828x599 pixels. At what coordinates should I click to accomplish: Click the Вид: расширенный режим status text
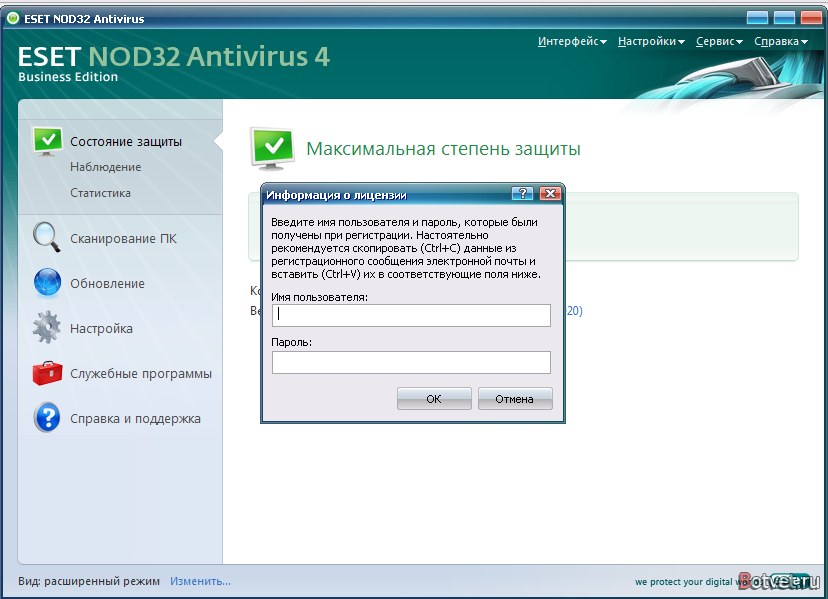89,581
